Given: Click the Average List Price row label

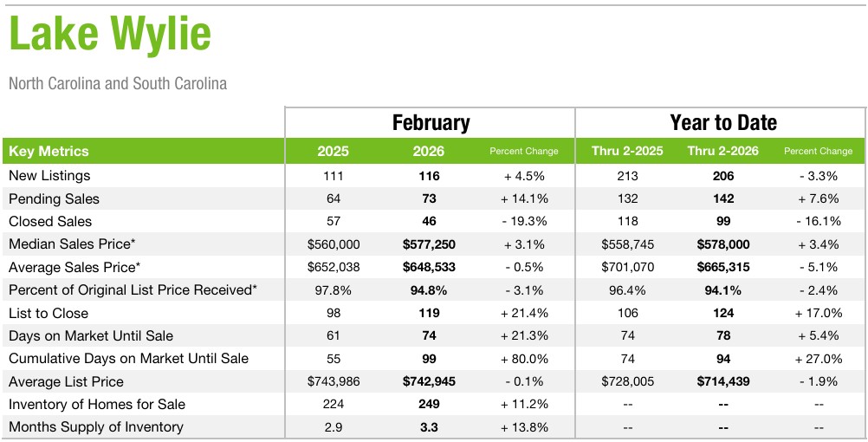Looking at the screenshot, I should [66, 381].
